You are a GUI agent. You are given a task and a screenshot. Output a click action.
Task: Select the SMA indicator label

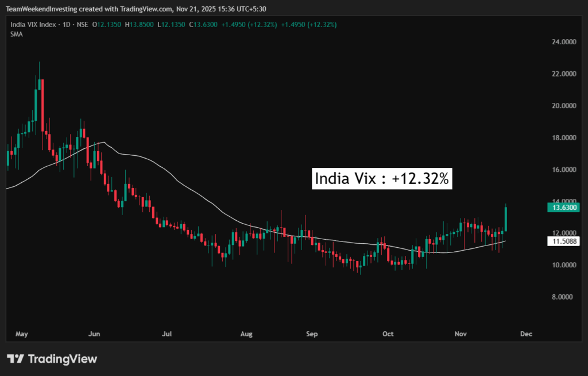pyautogui.click(x=16, y=34)
